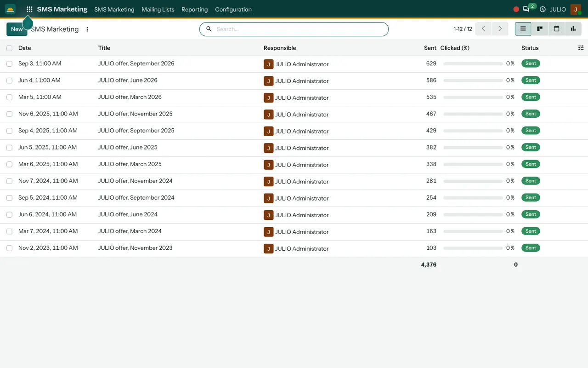588x368 pixels.
Task: Click avatar in September 2026 offer row
Action: [x=268, y=64]
